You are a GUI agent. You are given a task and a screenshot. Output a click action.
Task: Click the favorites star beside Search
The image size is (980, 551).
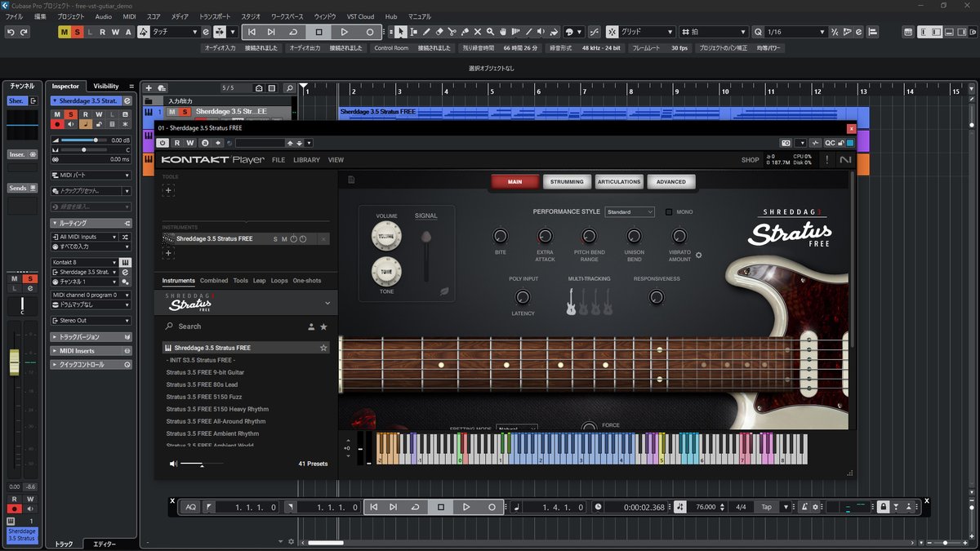pyautogui.click(x=323, y=327)
